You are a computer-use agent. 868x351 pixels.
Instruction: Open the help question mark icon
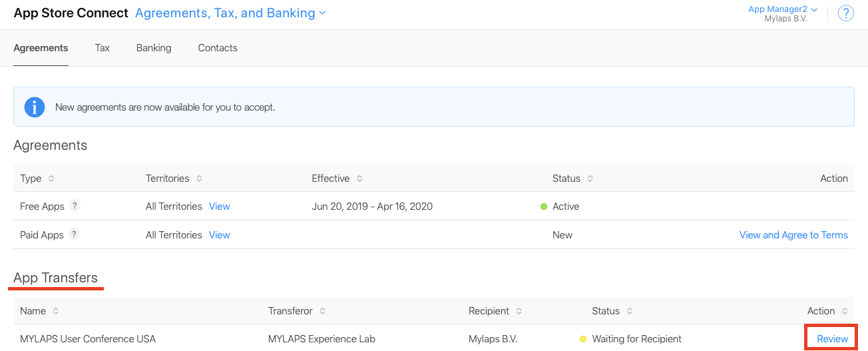[845, 13]
